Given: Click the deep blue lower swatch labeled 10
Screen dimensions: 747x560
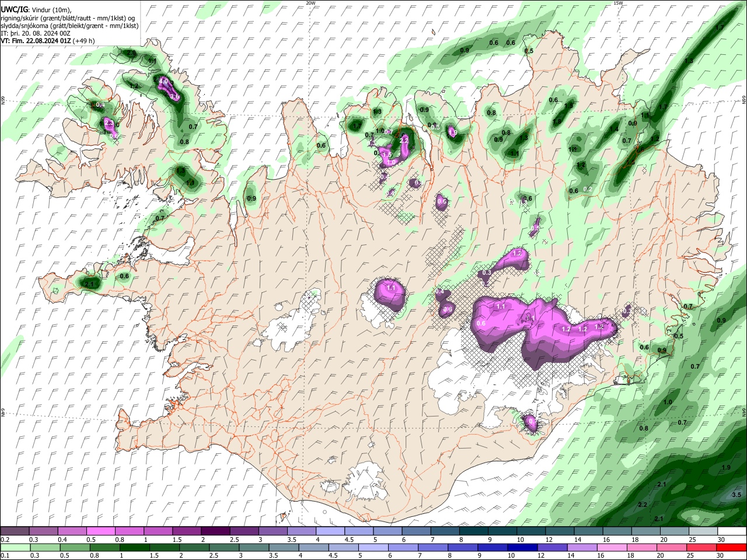Looking at the screenshot, I should point(522,548).
